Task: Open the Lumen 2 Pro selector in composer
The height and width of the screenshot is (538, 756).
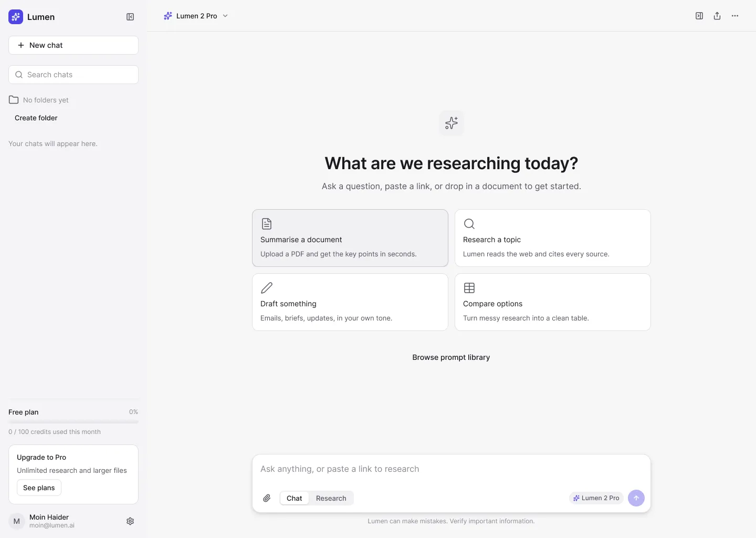Action: coord(596,498)
